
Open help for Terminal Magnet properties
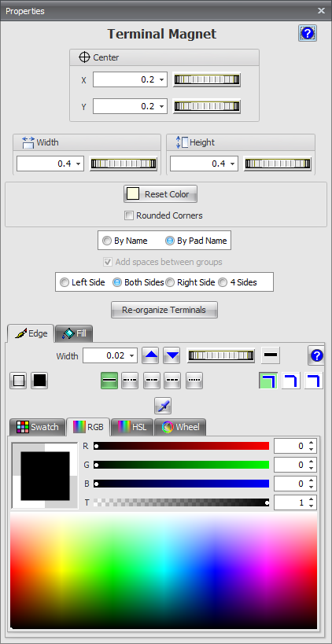pyautogui.click(x=308, y=33)
